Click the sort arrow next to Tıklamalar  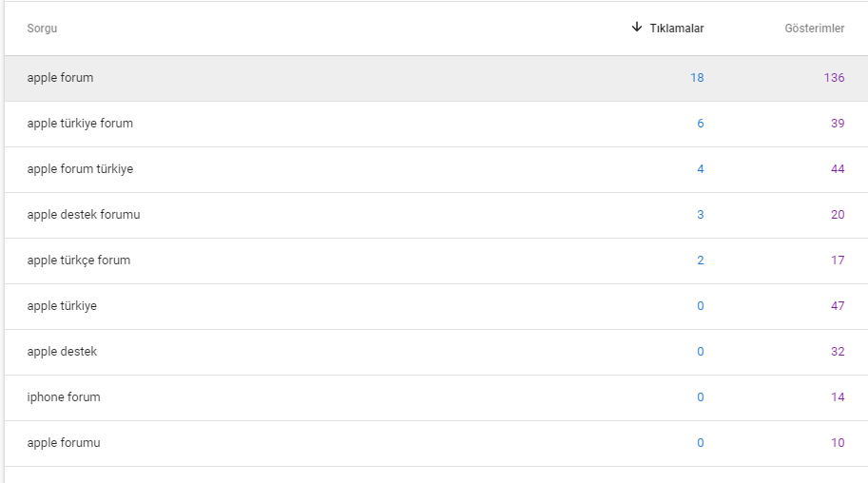tap(637, 28)
